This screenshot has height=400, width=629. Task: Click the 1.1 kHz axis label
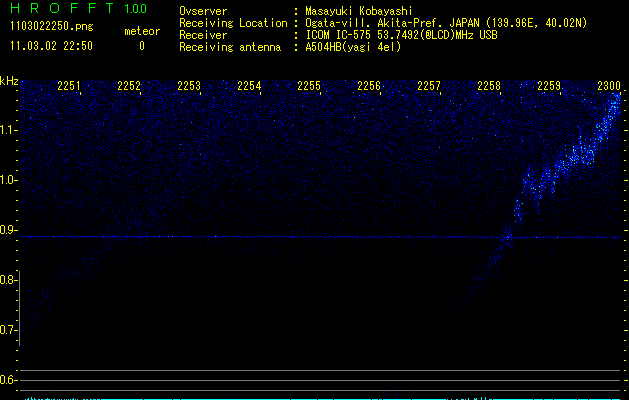click(x=8, y=130)
